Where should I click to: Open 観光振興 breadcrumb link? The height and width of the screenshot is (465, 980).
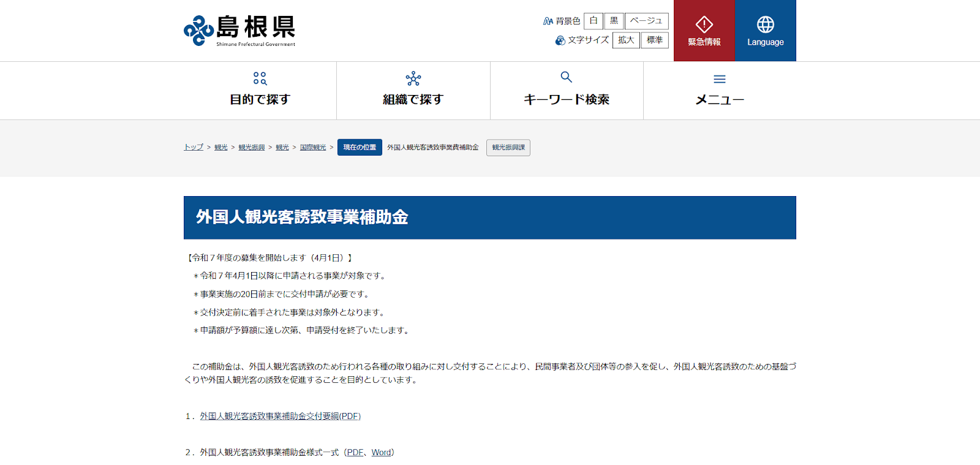(252, 148)
